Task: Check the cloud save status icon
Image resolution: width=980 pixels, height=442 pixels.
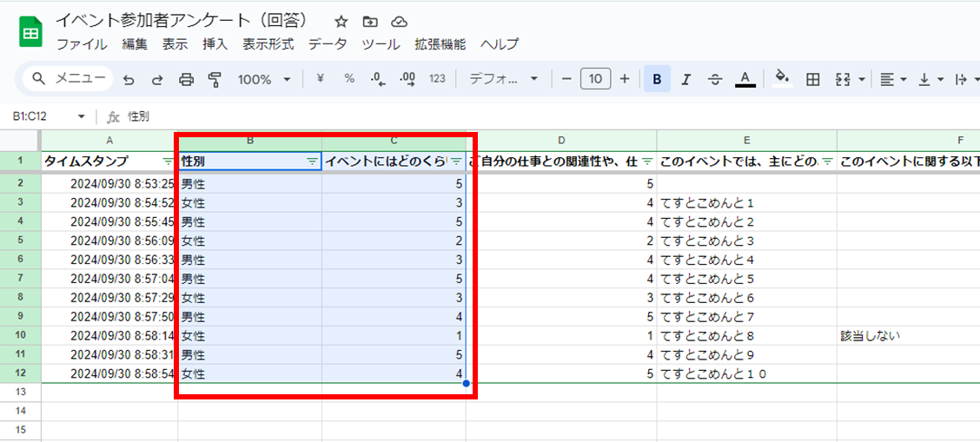Action: click(x=399, y=22)
